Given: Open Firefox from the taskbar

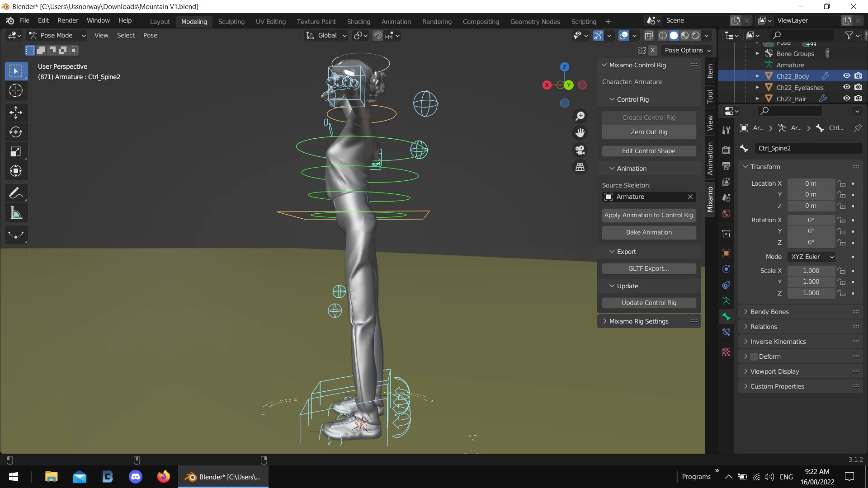Looking at the screenshot, I should (163, 477).
